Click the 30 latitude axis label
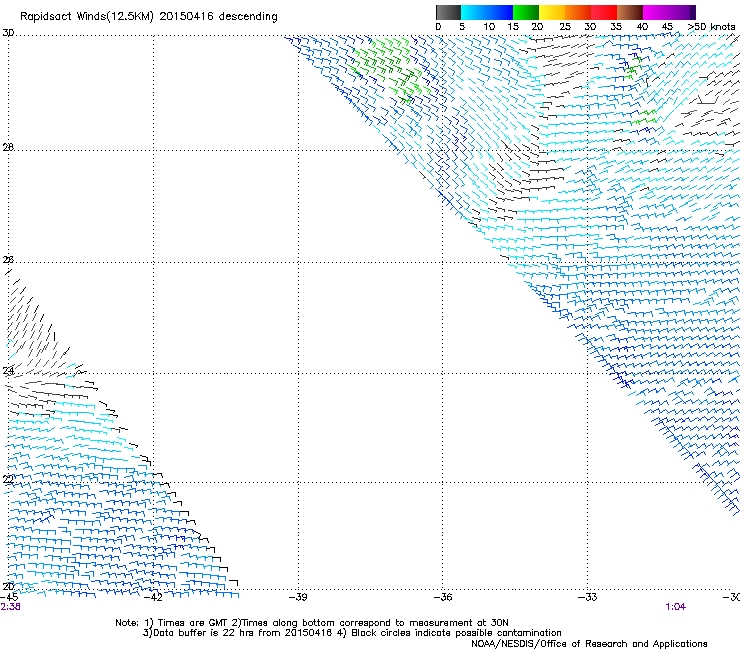This screenshot has height=650, width=740. (8, 33)
